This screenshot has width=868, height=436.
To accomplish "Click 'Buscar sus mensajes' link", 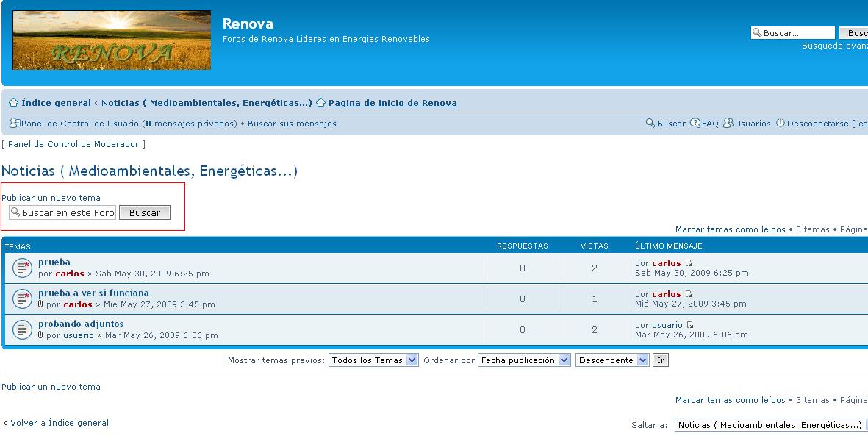I will (292, 124).
